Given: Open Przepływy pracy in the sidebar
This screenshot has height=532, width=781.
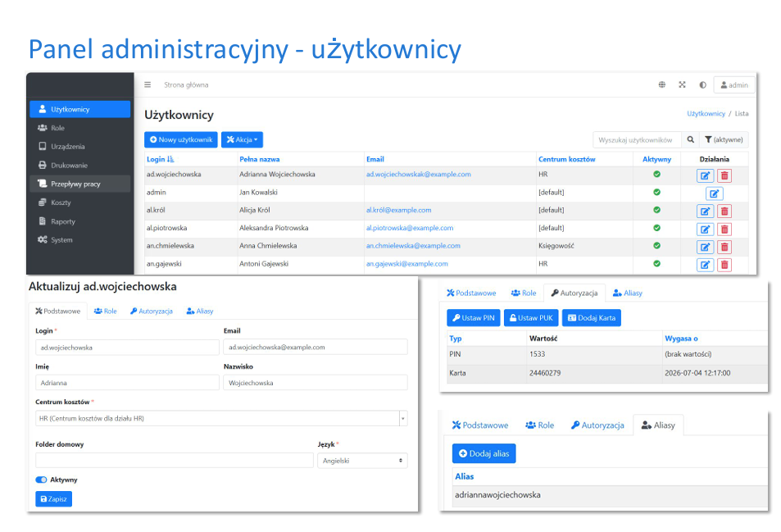Looking at the screenshot, I should 79,184.
